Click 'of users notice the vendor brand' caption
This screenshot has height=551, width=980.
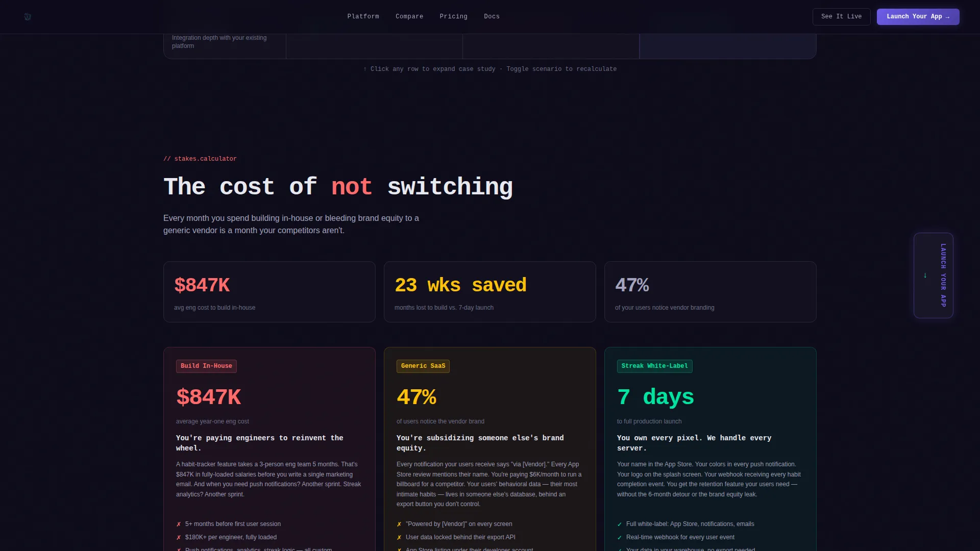click(440, 421)
